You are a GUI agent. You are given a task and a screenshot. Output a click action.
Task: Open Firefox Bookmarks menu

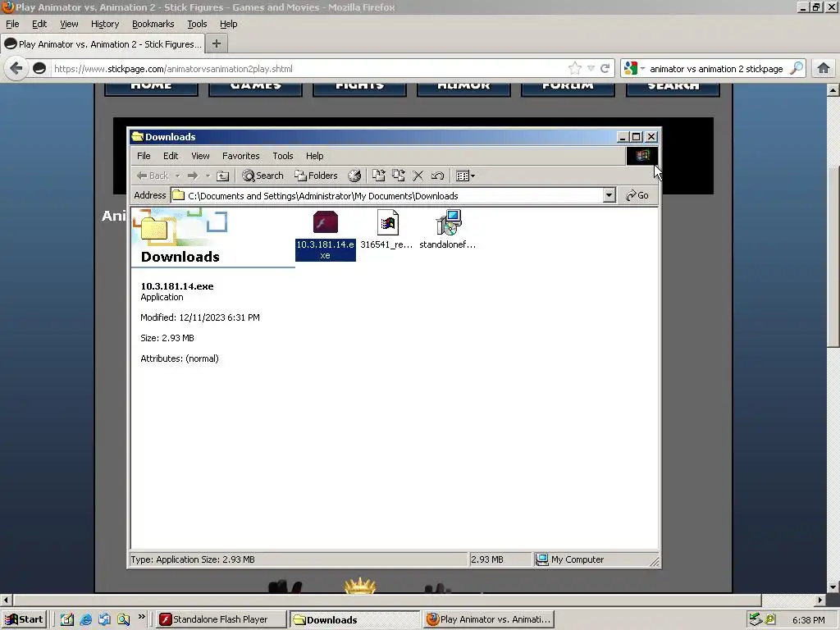click(153, 24)
